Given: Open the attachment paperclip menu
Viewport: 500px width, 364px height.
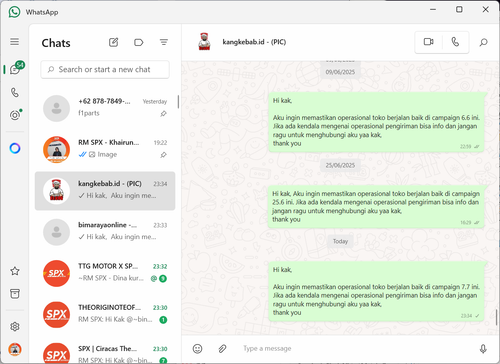Looking at the screenshot, I should pyautogui.click(x=222, y=349).
